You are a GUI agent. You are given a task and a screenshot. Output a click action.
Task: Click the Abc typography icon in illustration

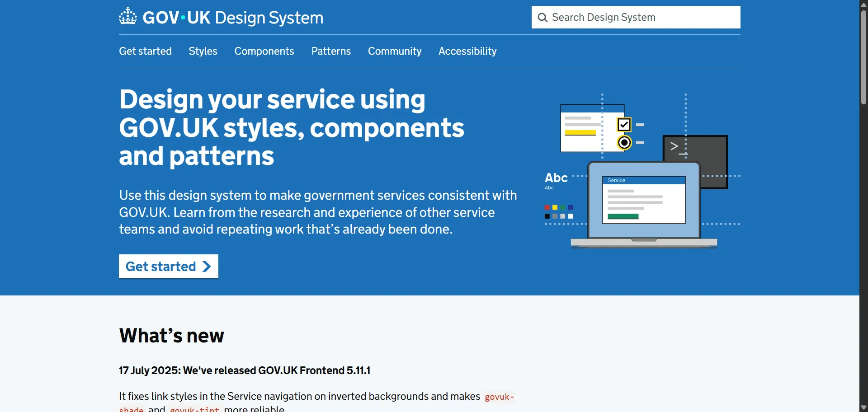coord(556,178)
